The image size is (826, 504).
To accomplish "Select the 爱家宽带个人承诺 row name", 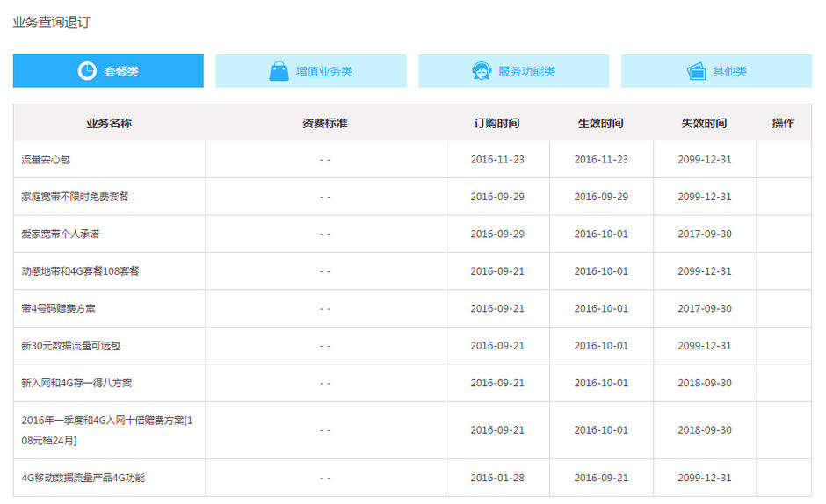I will 60,234.
